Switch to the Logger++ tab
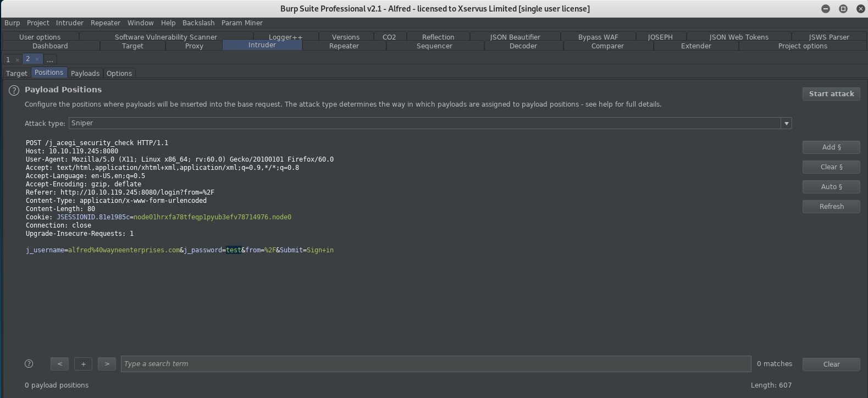The width and height of the screenshot is (868, 398). click(x=285, y=37)
